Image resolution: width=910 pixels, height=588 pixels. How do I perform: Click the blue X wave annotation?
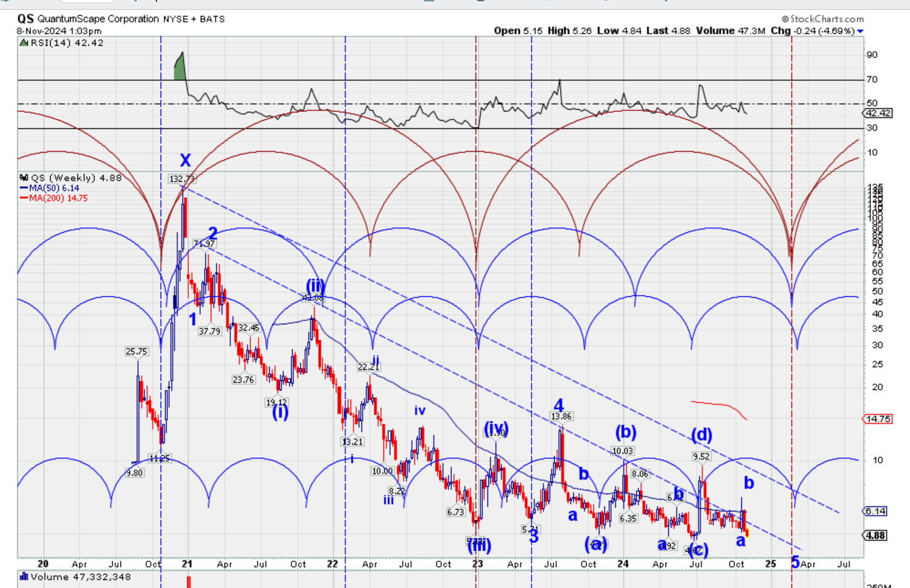point(185,161)
